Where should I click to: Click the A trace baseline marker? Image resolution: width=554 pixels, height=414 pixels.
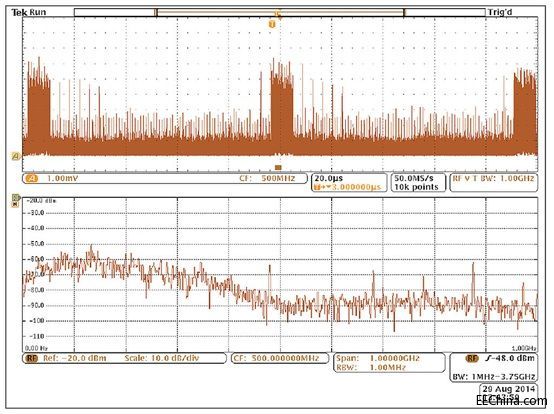click(x=16, y=155)
